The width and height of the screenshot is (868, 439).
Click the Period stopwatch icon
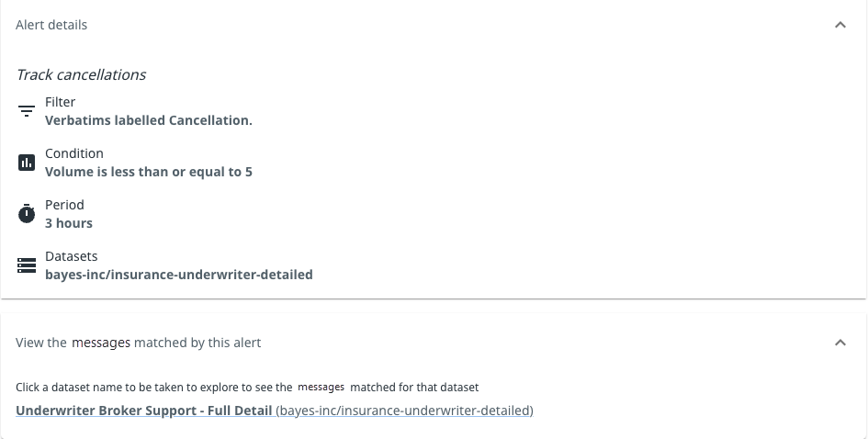(x=27, y=214)
